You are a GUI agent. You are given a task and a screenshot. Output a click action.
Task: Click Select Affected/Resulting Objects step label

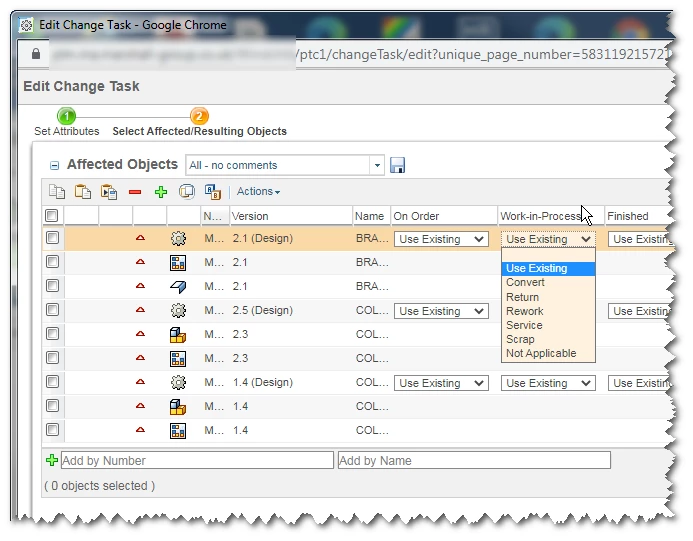tap(199, 131)
